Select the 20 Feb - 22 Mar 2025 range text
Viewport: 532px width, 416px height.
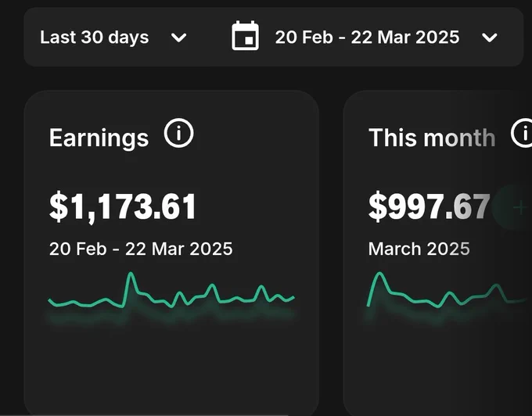(367, 37)
